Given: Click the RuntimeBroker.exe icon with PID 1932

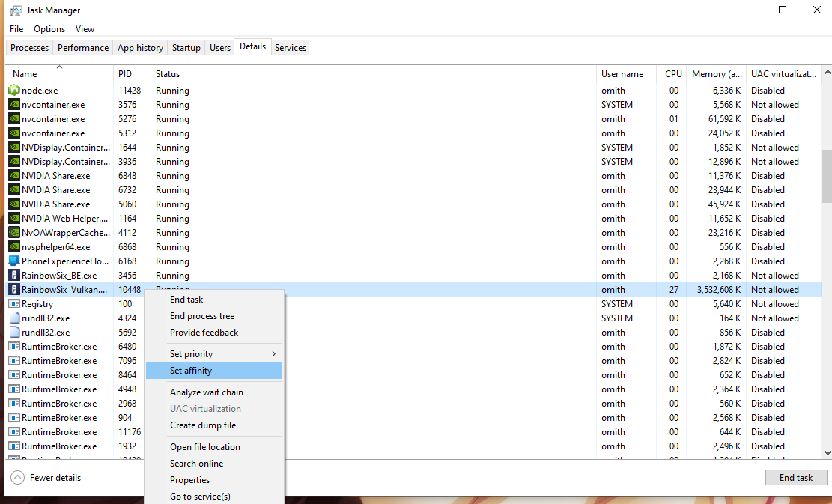Looking at the screenshot, I should [x=14, y=446].
